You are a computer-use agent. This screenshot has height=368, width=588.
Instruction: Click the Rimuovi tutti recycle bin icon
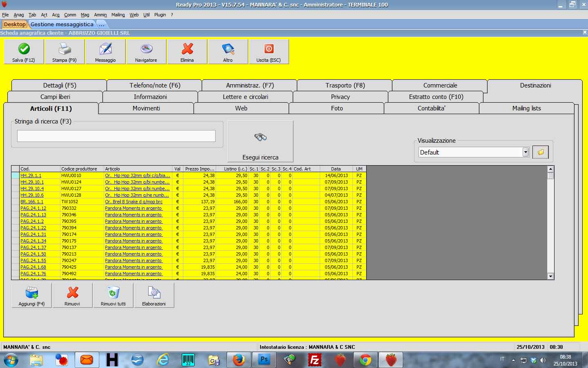pos(113,293)
